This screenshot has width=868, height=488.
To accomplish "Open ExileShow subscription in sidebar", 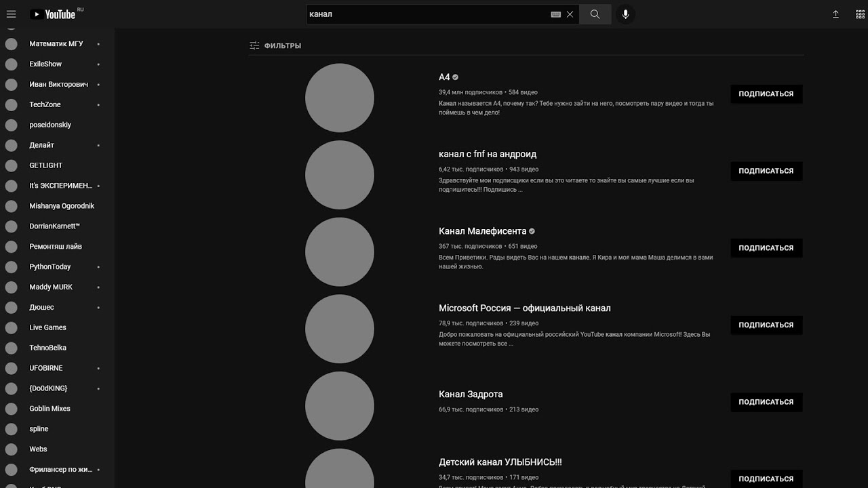I will coord(57,64).
